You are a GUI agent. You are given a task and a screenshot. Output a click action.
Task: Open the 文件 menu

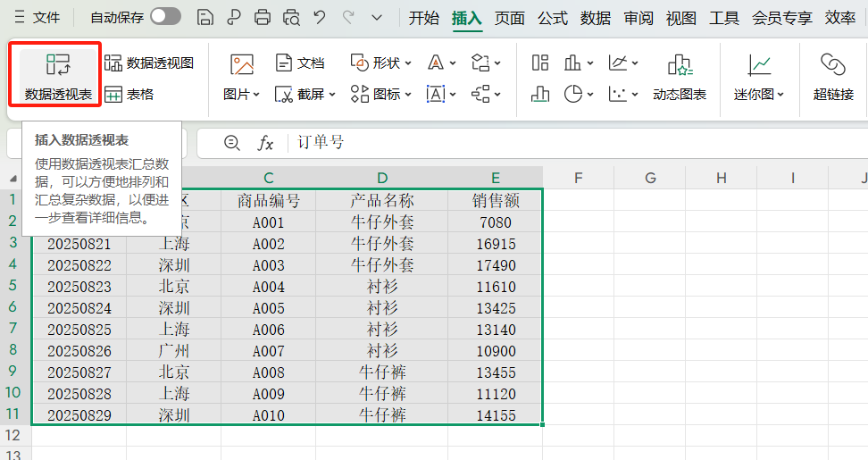point(38,17)
